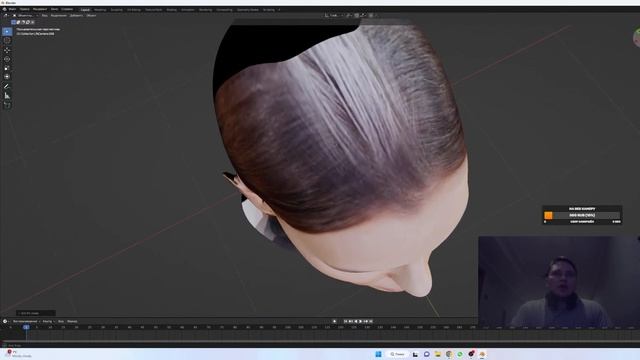Open the snapping options dropdown
Image resolution: width=640 pixels, height=360 pixels.
tap(363, 16)
